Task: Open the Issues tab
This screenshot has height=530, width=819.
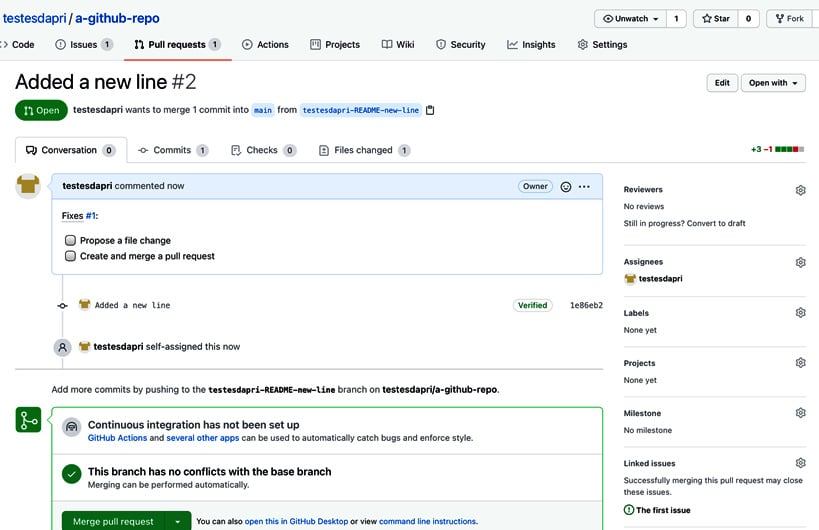Action: click(84, 45)
